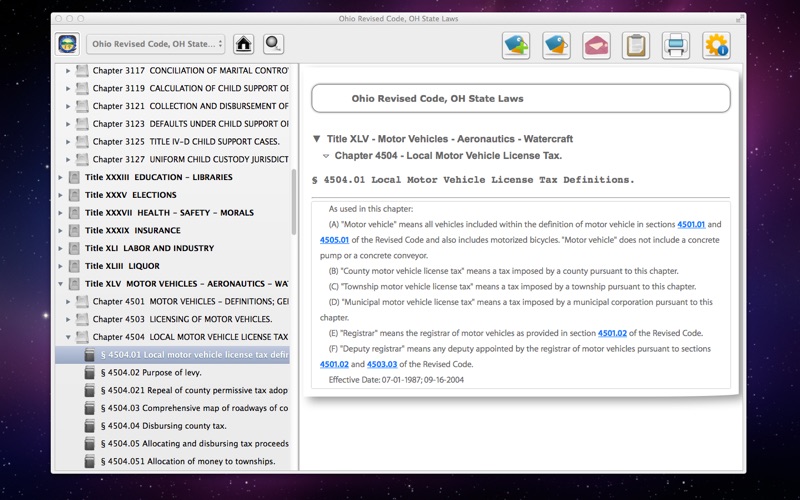Click book icon next to Title XXXVII Health
This screenshot has width=800, height=500.
tap(74, 213)
